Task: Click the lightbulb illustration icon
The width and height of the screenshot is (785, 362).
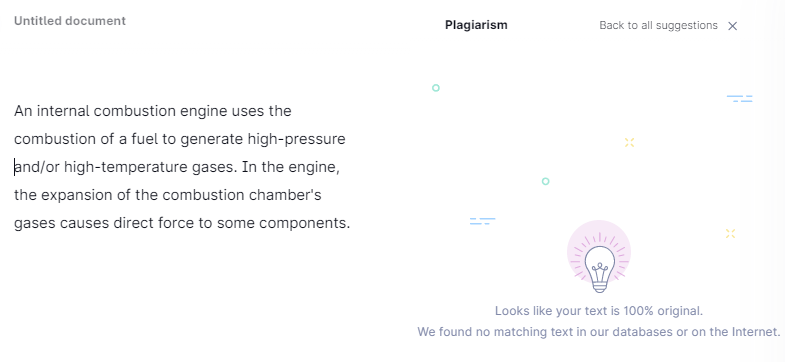Action: point(599,269)
